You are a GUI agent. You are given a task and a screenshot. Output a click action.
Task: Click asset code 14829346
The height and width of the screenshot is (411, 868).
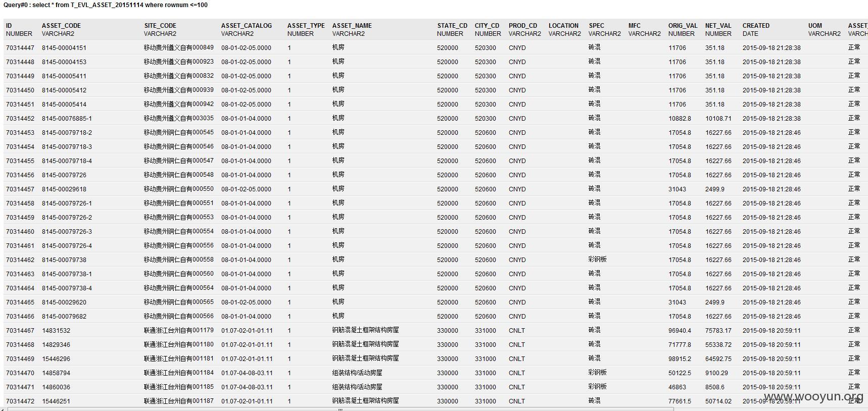(x=56, y=345)
